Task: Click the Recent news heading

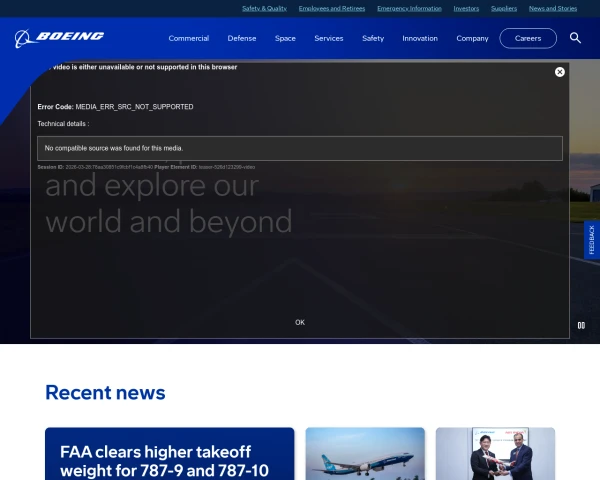Action: click(105, 393)
